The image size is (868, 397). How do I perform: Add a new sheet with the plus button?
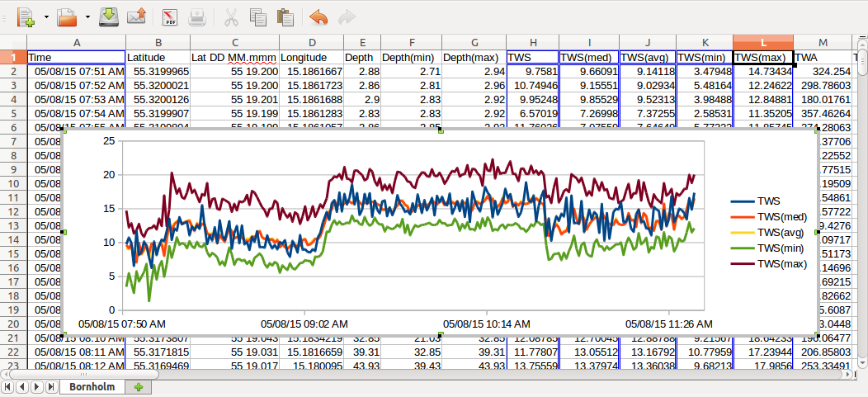(x=139, y=386)
